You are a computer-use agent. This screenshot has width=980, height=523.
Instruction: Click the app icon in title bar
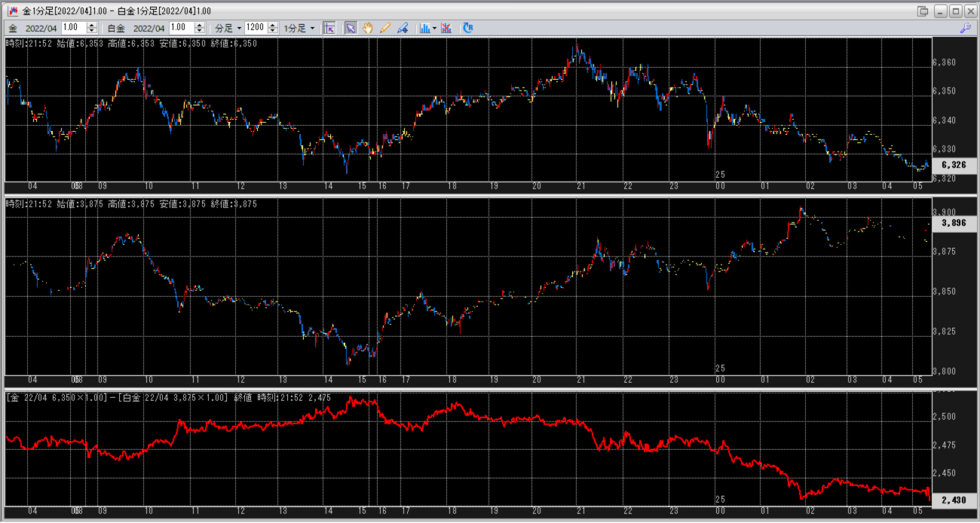point(12,11)
